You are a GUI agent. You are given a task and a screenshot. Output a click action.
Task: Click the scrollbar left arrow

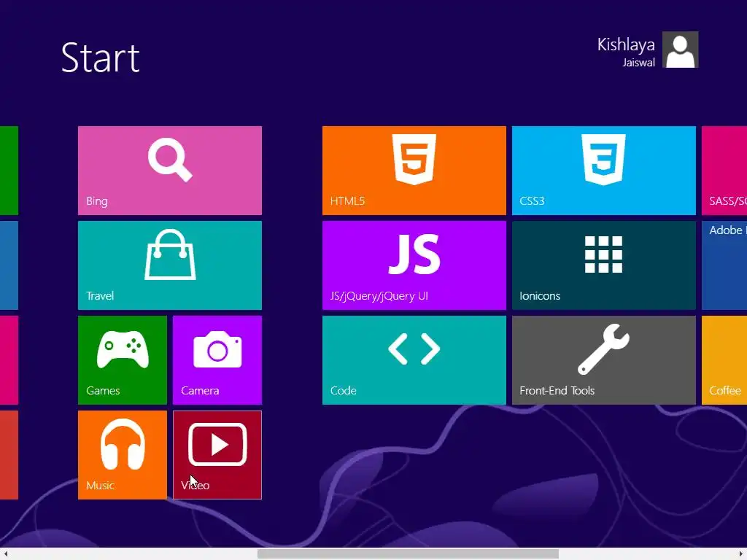click(5, 554)
